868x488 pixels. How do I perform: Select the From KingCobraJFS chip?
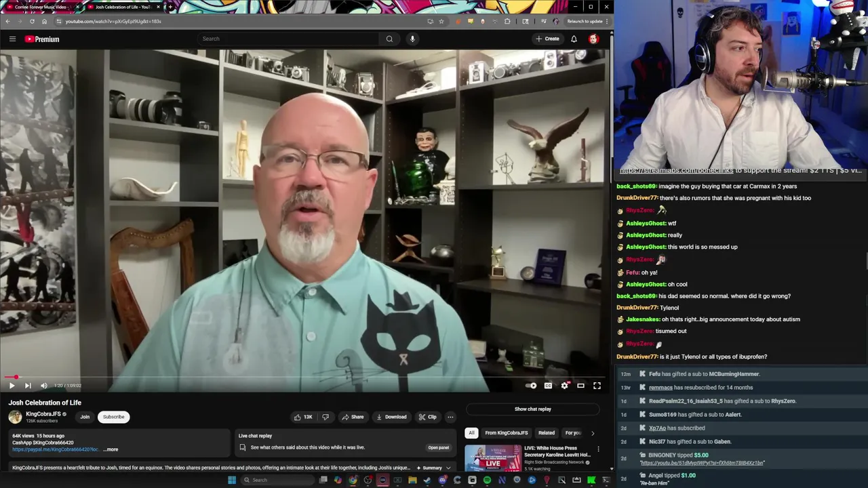(506, 432)
